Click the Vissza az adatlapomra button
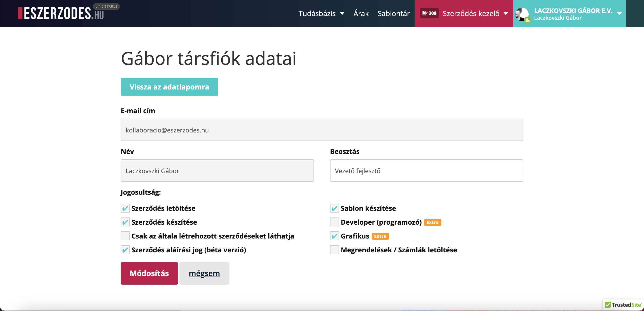This screenshot has width=644, height=311. [169, 87]
